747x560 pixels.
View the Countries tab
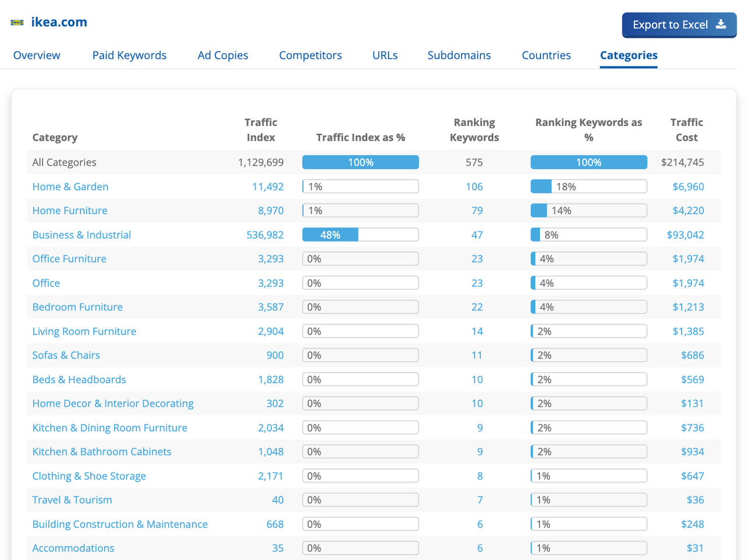click(x=546, y=55)
